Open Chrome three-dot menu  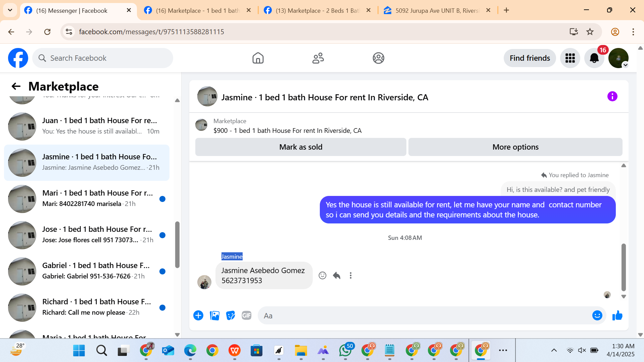tap(633, 32)
